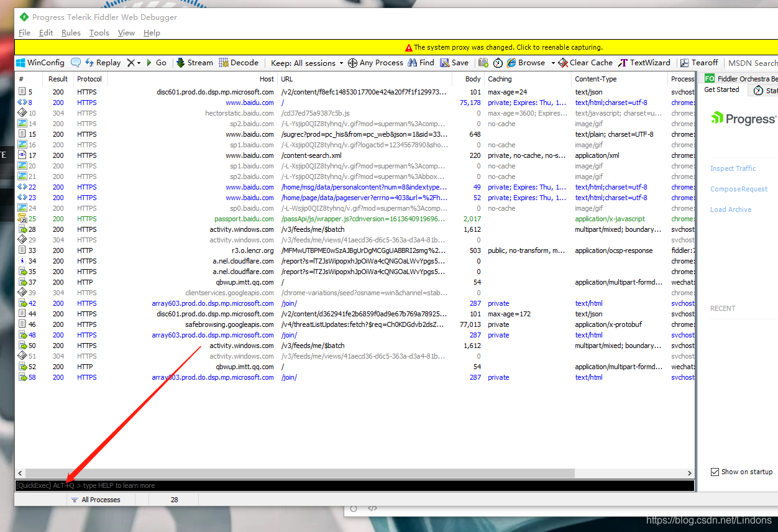Select session 28 post arrow icon
Image resolution: width=778 pixels, height=532 pixels.
tap(22, 229)
